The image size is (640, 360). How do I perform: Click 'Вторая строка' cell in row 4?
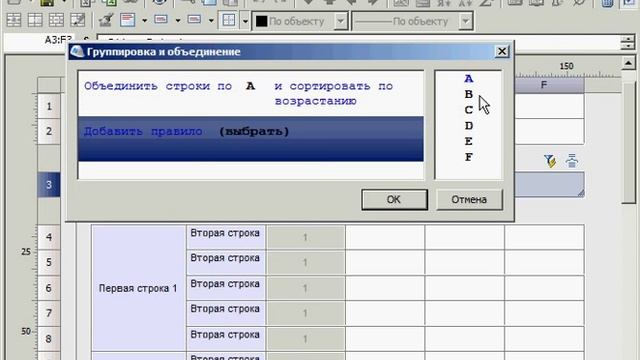225,237
